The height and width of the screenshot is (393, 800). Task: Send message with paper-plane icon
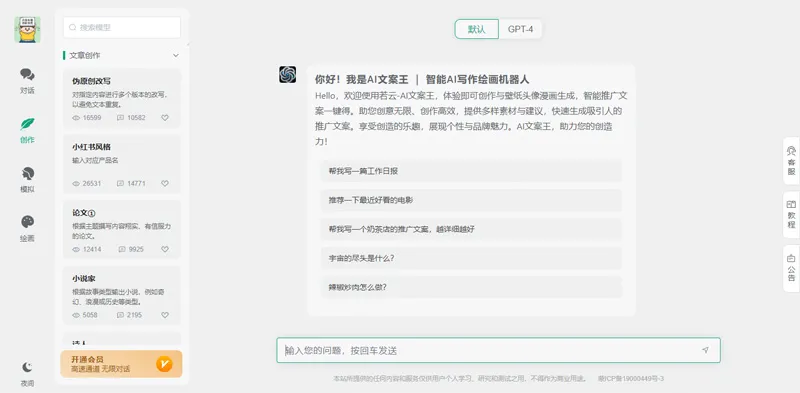(705, 350)
